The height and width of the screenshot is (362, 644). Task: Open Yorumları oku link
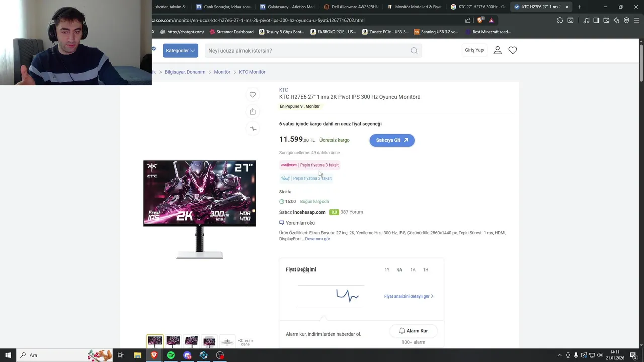click(300, 223)
